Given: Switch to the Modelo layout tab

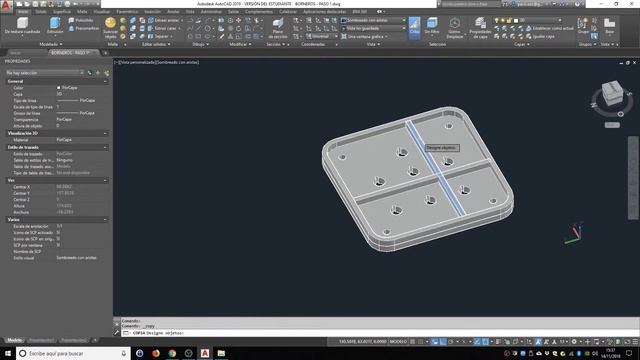Looking at the screenshot, I should coord(14,340).
